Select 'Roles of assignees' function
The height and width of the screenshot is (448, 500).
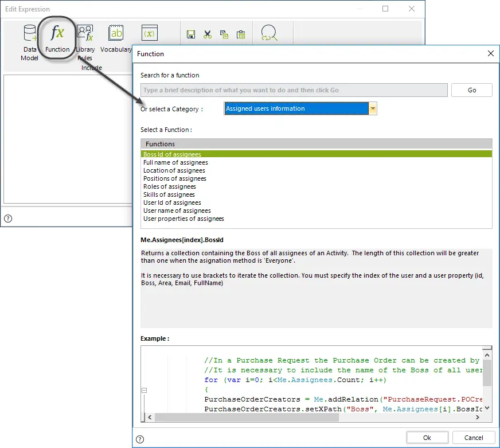pyautogui.click(x=317, y=186)
